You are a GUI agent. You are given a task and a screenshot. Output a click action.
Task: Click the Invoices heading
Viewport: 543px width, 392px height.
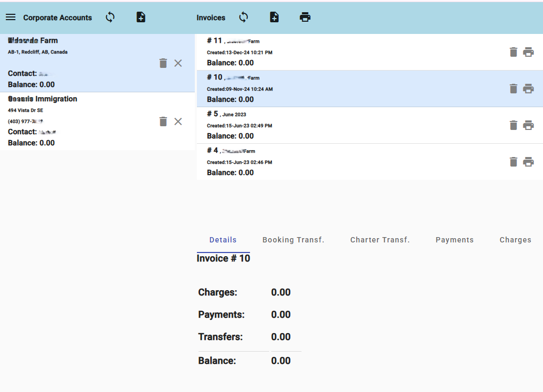point(211,18)
